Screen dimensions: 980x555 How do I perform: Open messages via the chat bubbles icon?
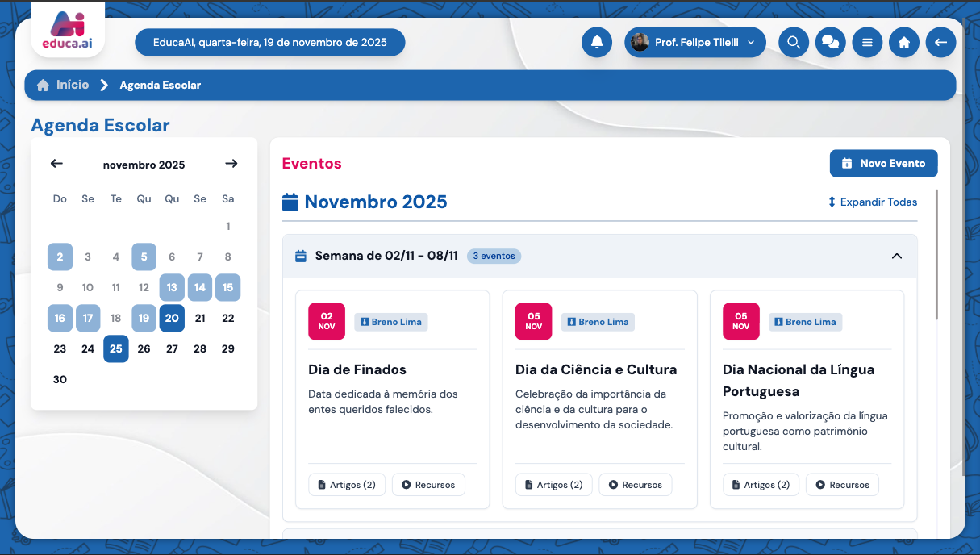click(x=830, y=42)
